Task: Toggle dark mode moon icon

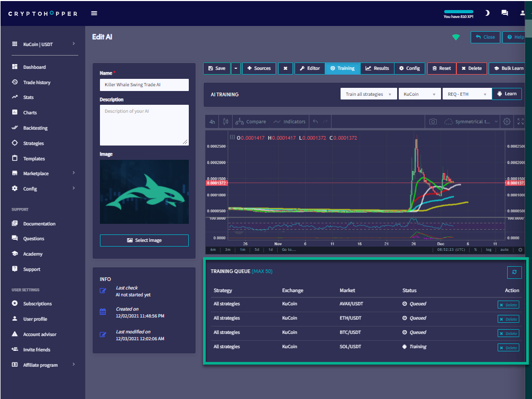Action: pyautogui.click(x=487, y=13)
